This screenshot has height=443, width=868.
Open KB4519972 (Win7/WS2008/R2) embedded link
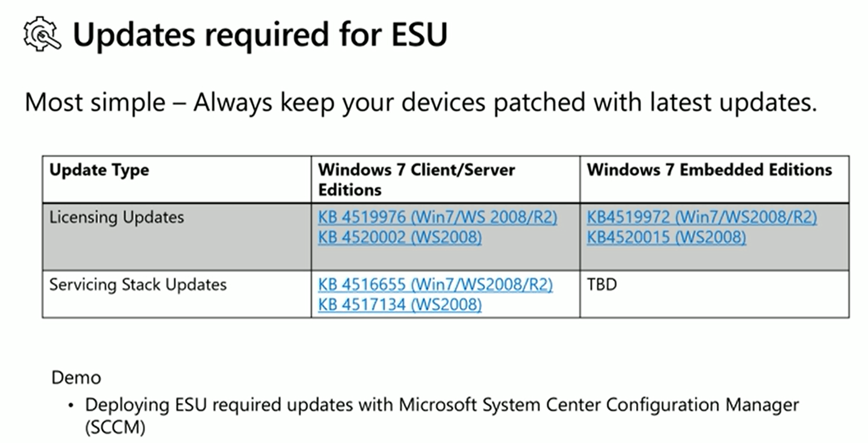tap(701, 217)
